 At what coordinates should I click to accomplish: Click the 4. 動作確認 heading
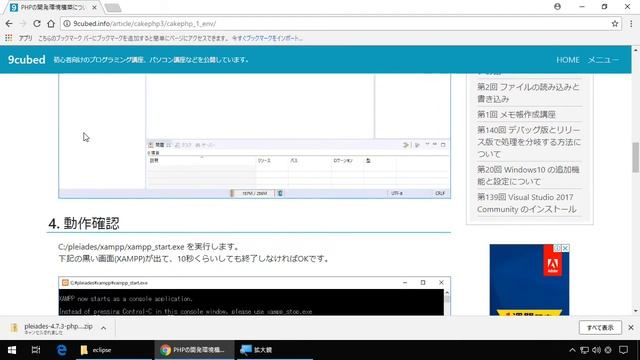(x=84, y=223)
